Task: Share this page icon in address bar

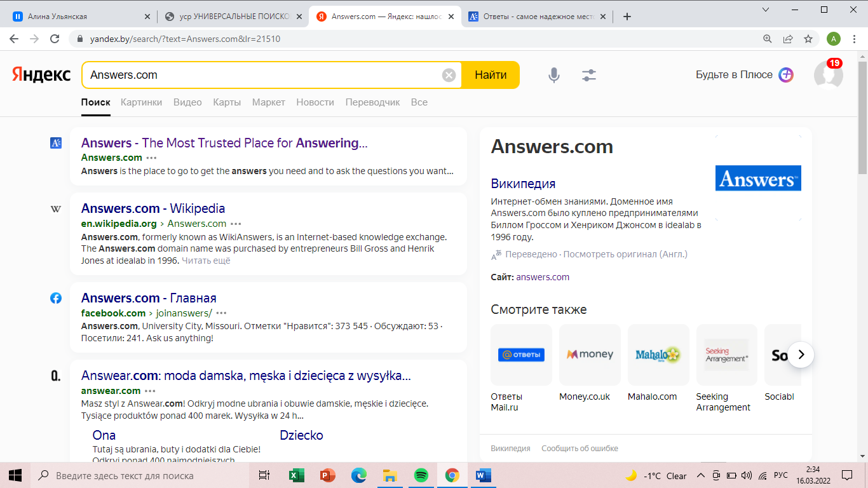Action: (x=788, y=39)
